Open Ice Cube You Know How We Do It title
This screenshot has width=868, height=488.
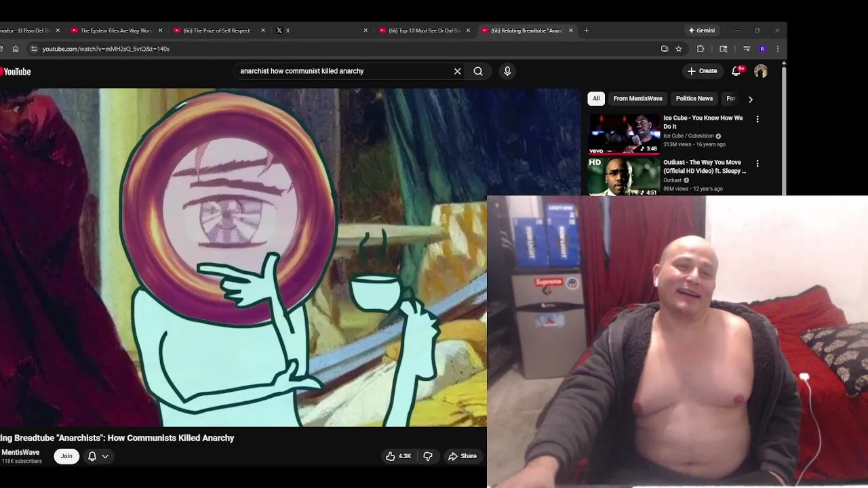click(703, 122)
